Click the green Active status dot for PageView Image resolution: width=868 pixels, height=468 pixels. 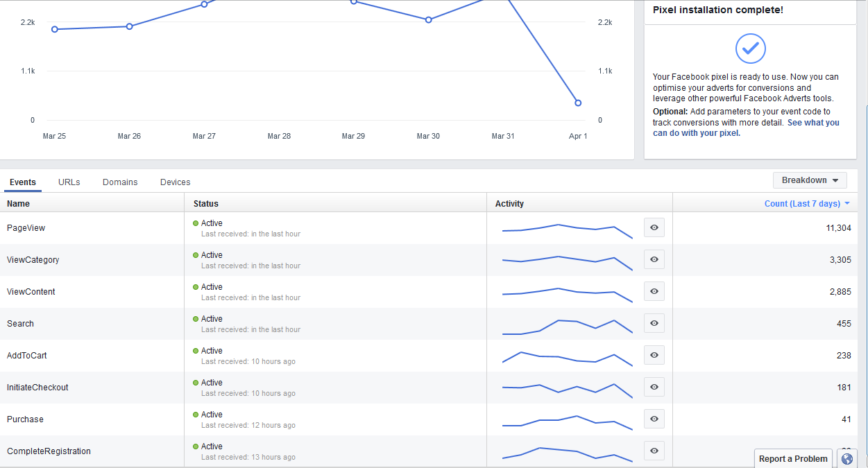196,223
